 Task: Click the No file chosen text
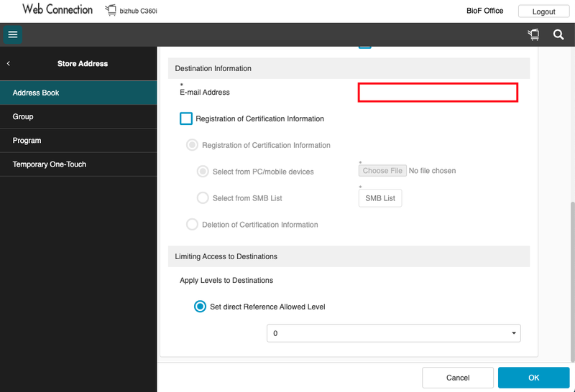pyautogui.click(x=433, y=171)
